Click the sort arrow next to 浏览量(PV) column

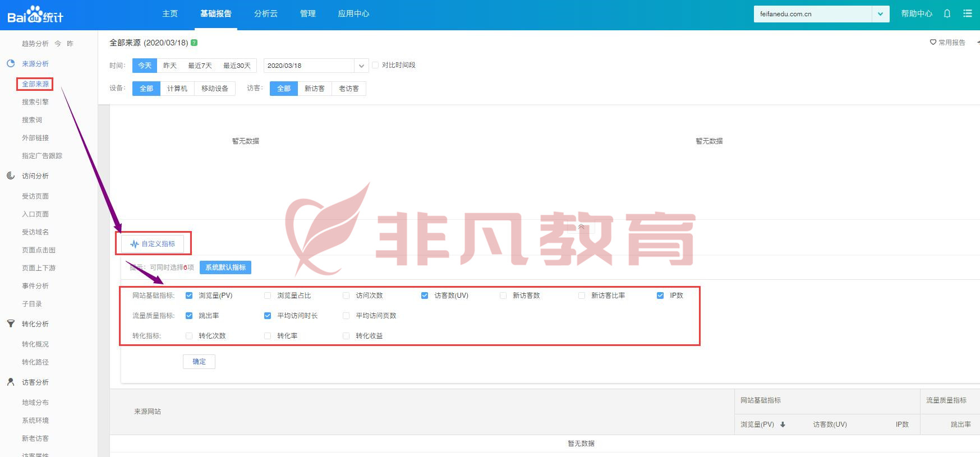(783, 424)
